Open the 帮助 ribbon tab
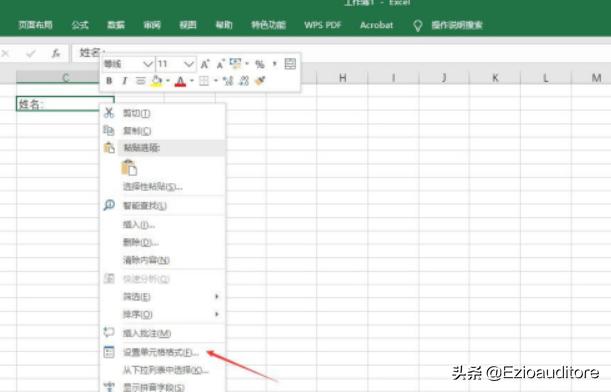The height and width of the screenshot is (392, 611). point(224,25)
